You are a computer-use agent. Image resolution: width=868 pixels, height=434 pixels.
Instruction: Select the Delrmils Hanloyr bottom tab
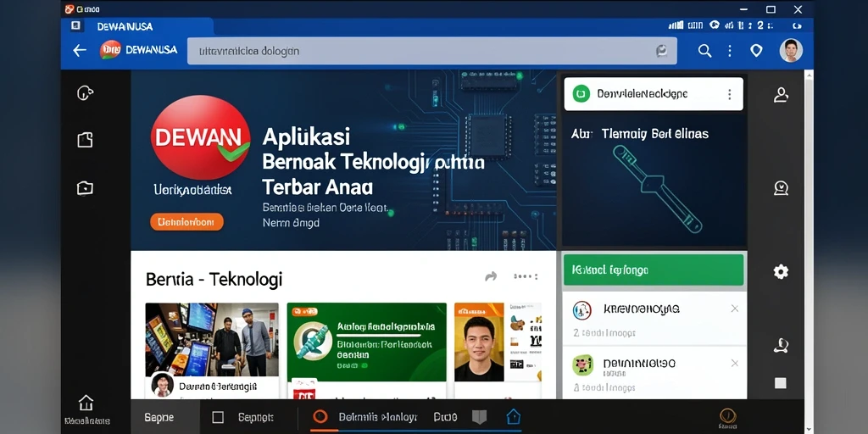tap(377, 417)
